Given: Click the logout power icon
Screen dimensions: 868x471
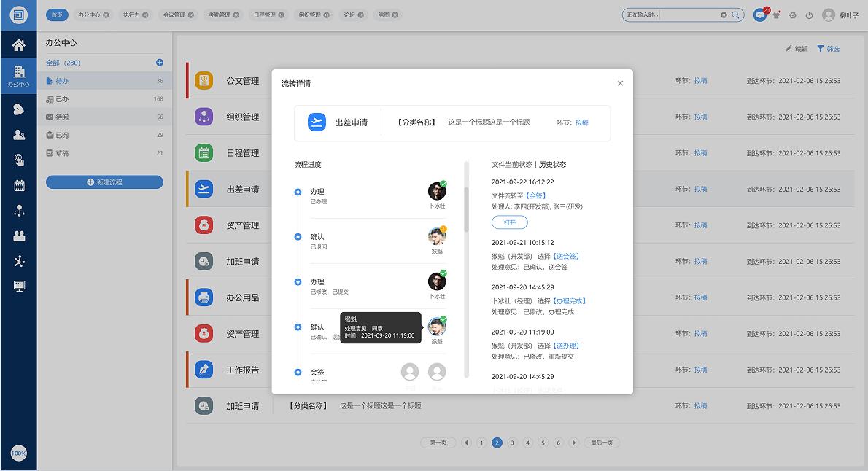Looking at the screenshot, I should pyautogui.click(x=809, y=15).
